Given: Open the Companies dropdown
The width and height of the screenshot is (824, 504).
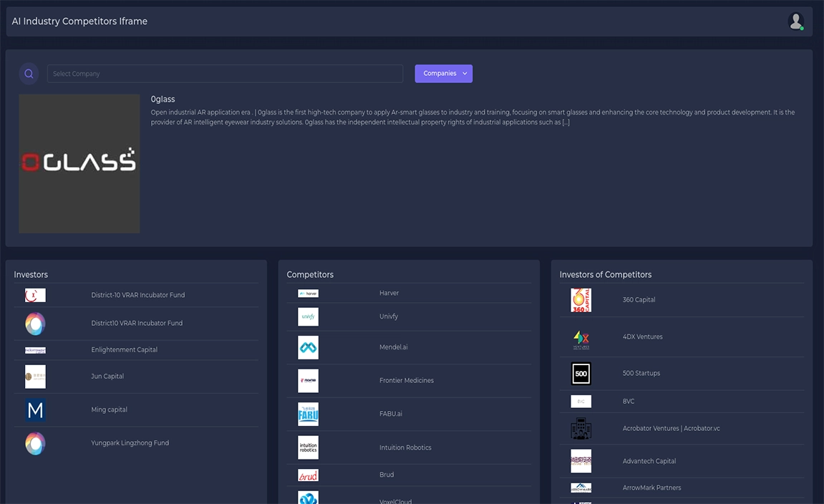Looking at the screenshot, I should 443,74.
